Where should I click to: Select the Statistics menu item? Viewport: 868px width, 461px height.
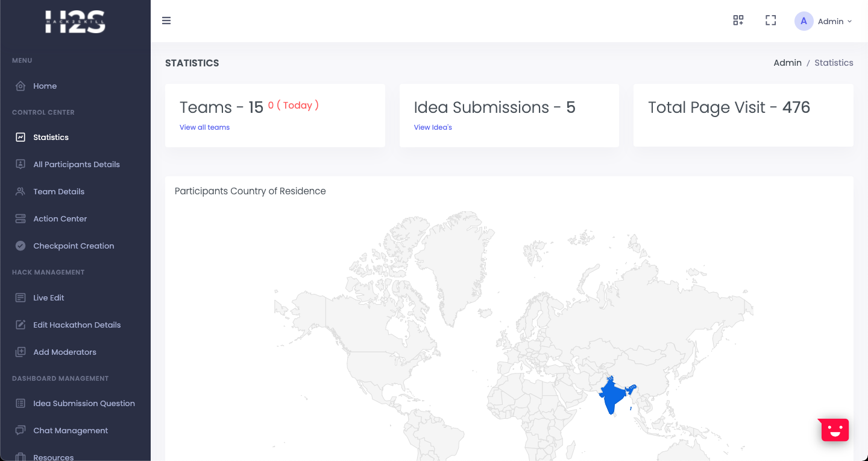[51, 138]
